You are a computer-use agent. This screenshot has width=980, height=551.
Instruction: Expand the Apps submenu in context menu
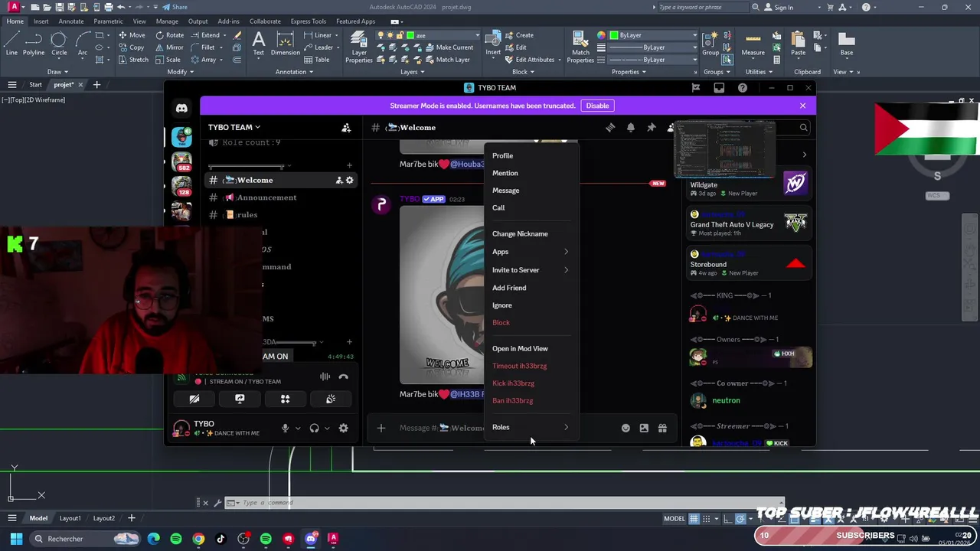pyautogui.click(x=530, y=252)
